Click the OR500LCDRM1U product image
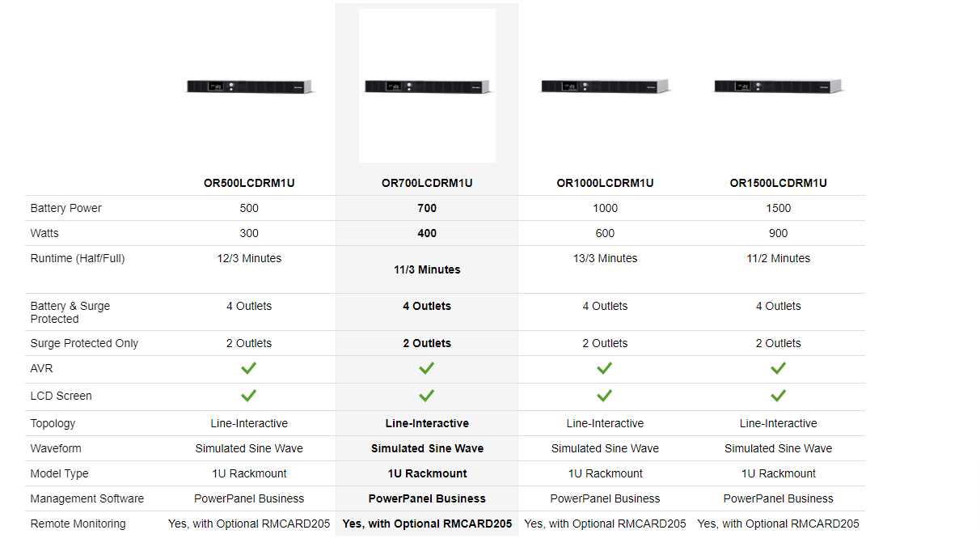The width and height of the screenshot is (980, 547). coord(249,86)
